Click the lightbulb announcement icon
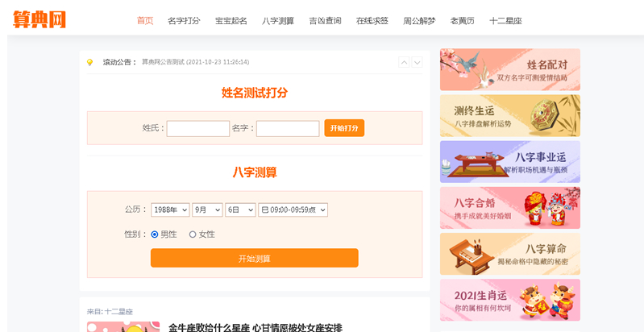 90,62
